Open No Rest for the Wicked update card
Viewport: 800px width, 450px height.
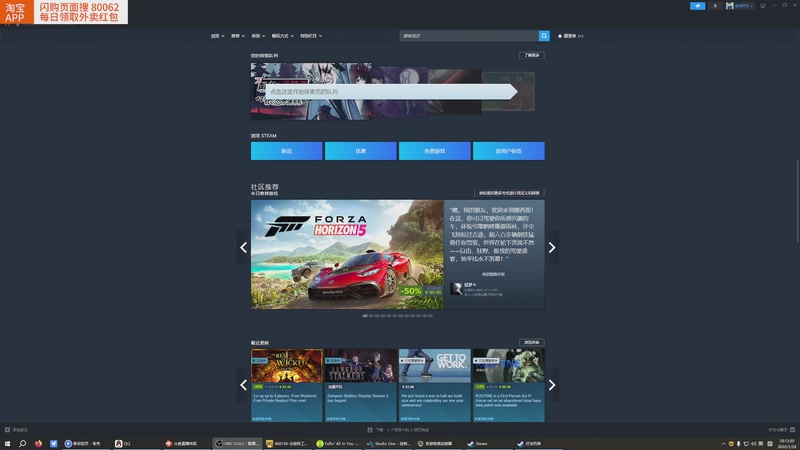[286, 385]
